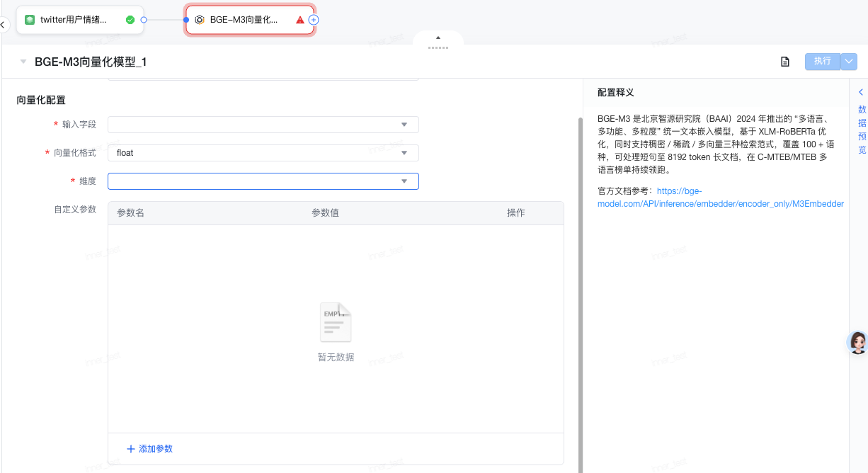Click the BGE-M3 node model icon
Screen dimensions: 868x473
point(200,20)
